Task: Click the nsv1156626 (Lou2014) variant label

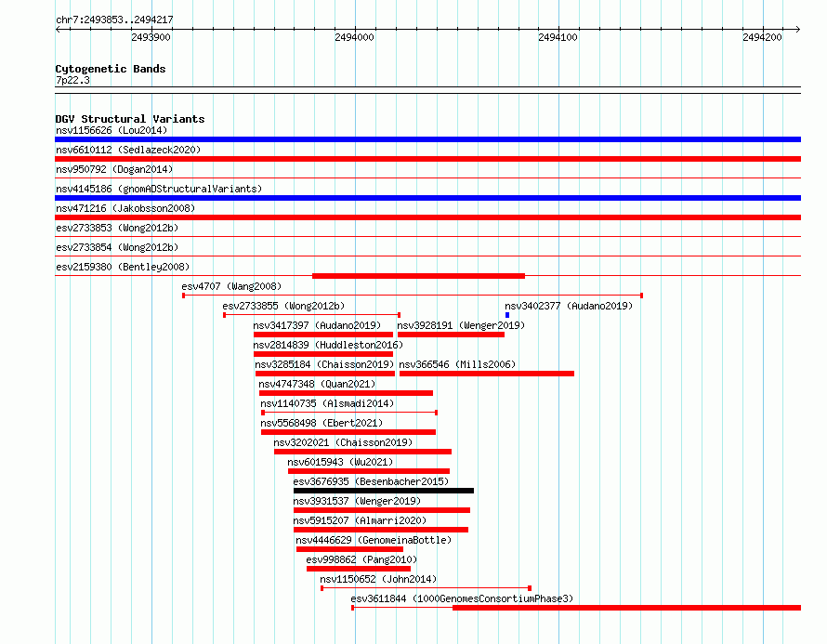Action: tap(112, 130)
